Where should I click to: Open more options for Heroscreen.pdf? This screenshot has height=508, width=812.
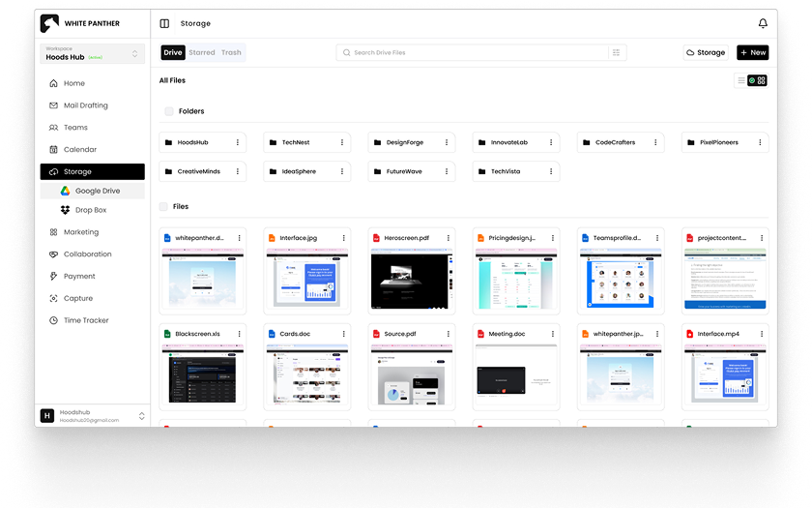[x=447, y=237]
